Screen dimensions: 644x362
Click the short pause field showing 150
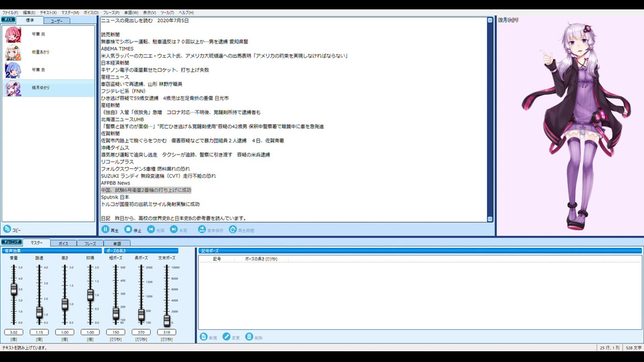pos(115,332)
